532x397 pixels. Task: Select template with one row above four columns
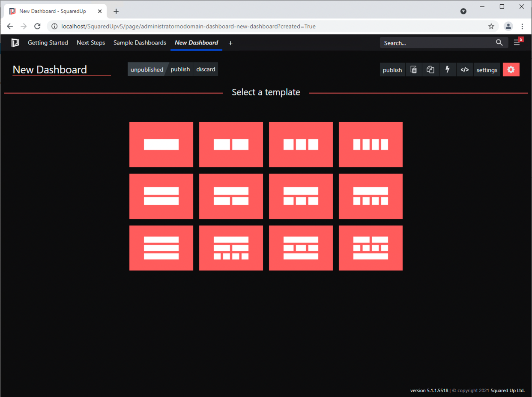tap(371, 196)
